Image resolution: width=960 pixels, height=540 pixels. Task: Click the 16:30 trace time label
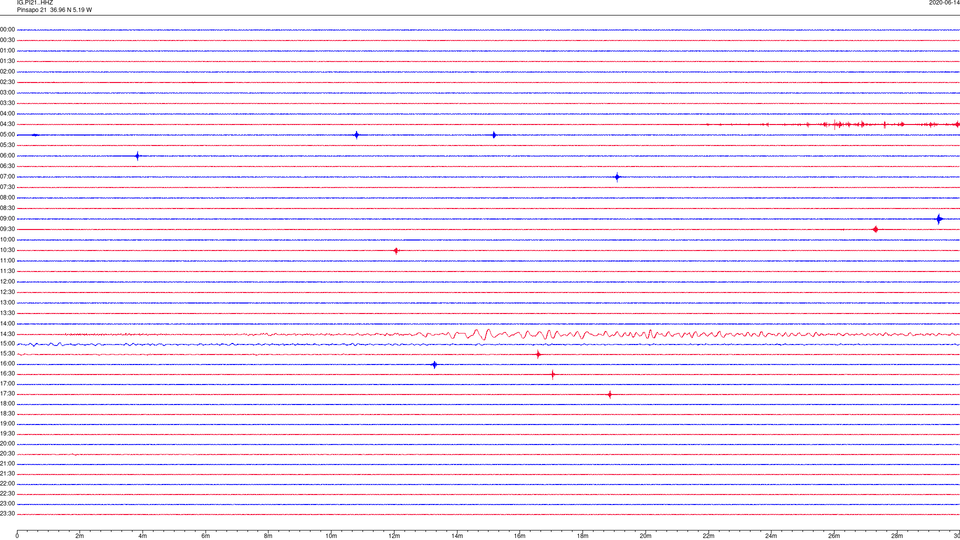(7, 374)
